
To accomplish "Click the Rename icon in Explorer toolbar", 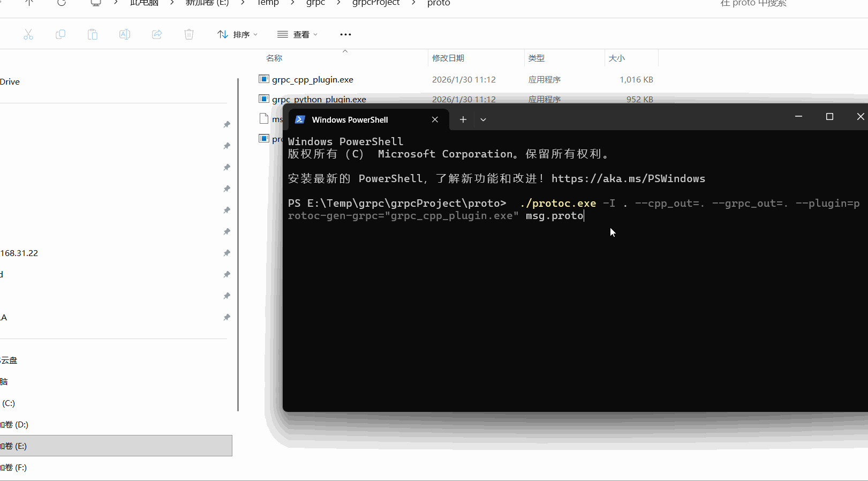I will pos(125,34).
